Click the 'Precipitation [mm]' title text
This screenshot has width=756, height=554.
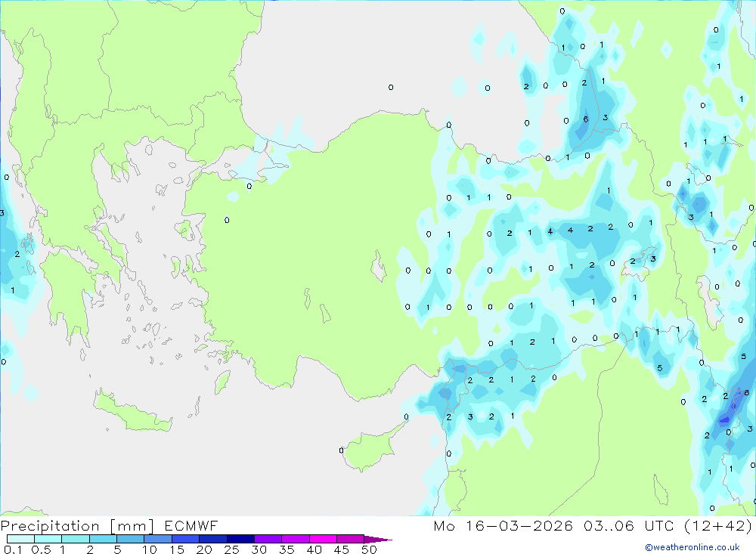point(77,526)
